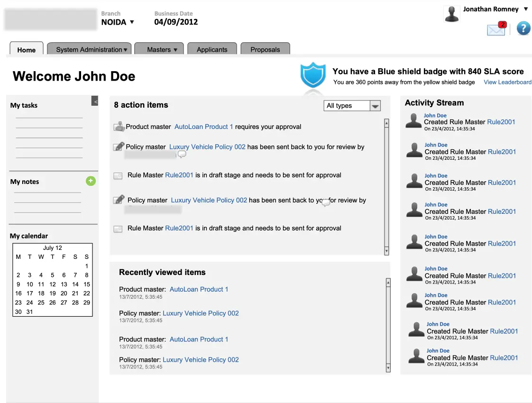Open the user menu arrow beside Jonathan Romney
The width and height of the screenshot is (532, 403).
click(x=525, y=9)
